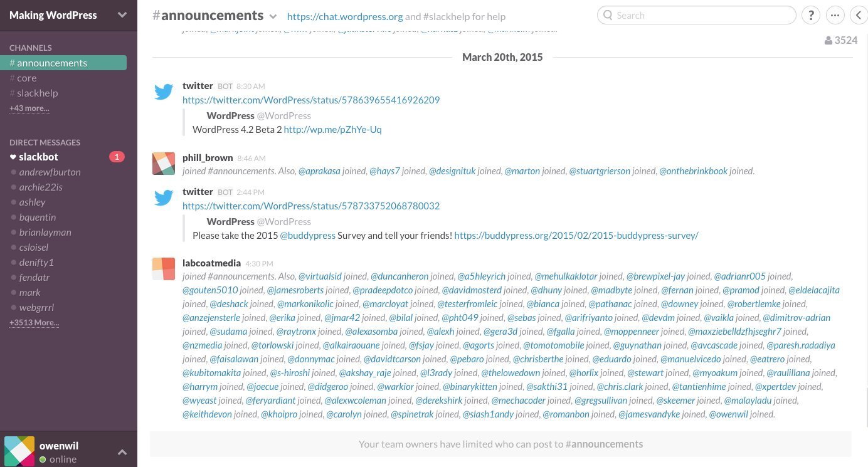Show the +43 more channels list
Viewport: 868px width, 467px height.
29,108
